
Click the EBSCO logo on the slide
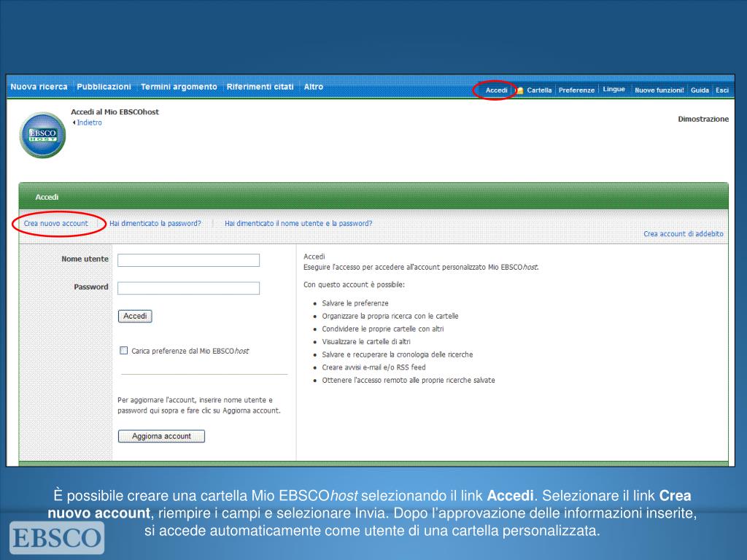click(57, 537)
